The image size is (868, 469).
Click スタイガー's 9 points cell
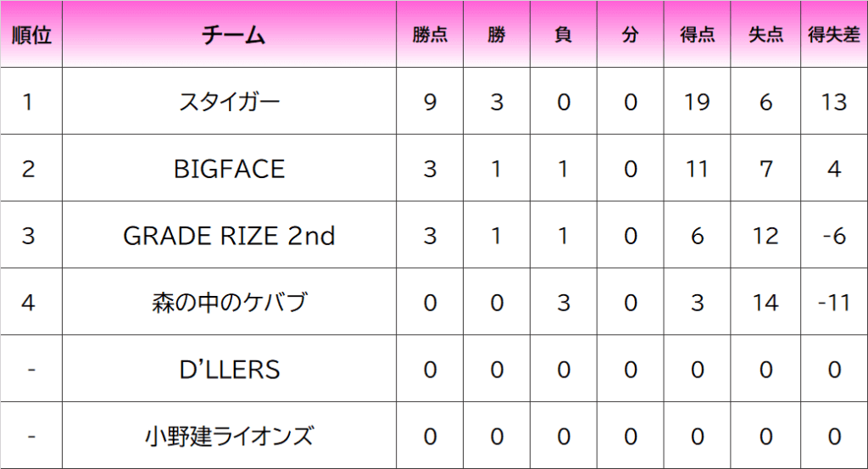430,101
